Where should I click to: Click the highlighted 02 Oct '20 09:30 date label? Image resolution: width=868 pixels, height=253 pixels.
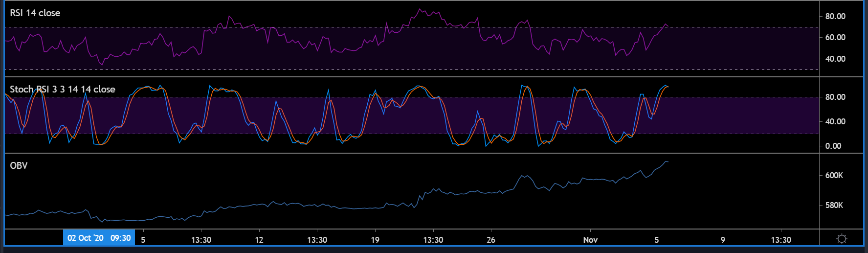(99, 238)
